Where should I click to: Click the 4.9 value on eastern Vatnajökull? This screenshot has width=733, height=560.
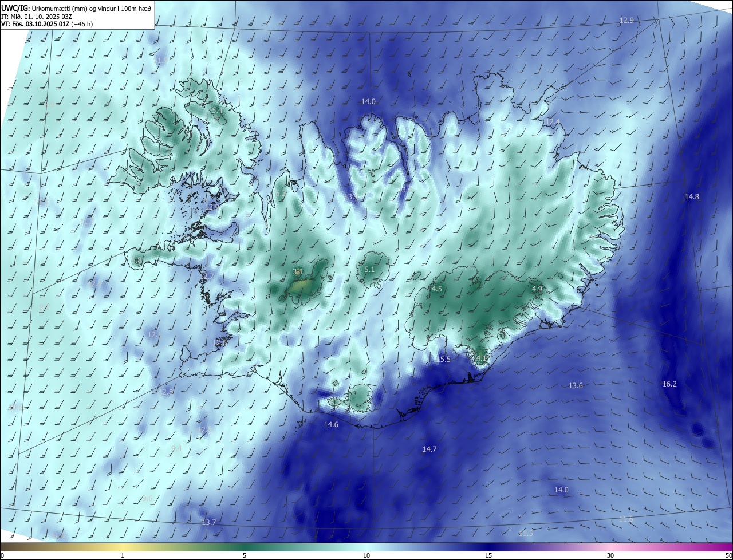click(537, 289)
